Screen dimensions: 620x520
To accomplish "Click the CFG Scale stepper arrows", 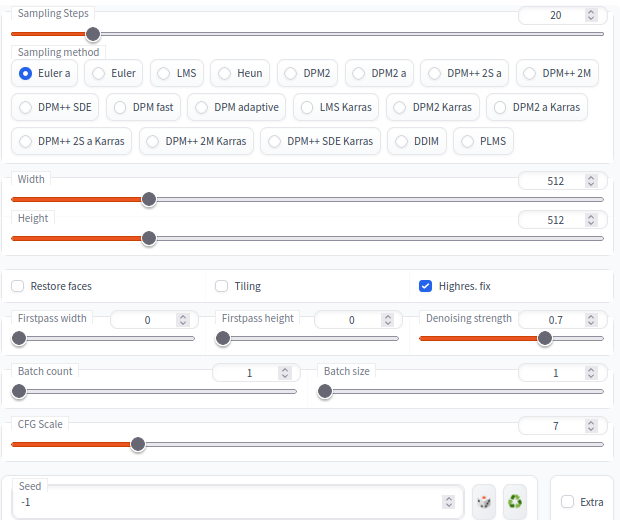I will 591,426.
